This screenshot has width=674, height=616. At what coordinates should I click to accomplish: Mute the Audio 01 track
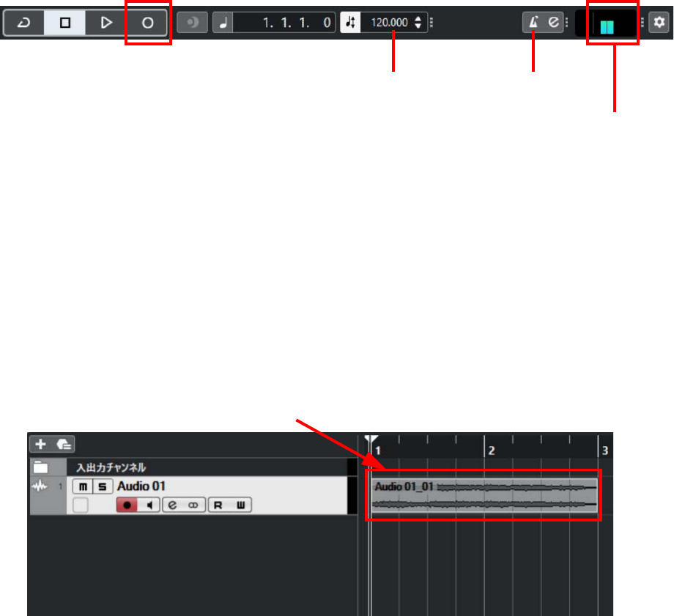pyautogui.click(x=83, y=486)
